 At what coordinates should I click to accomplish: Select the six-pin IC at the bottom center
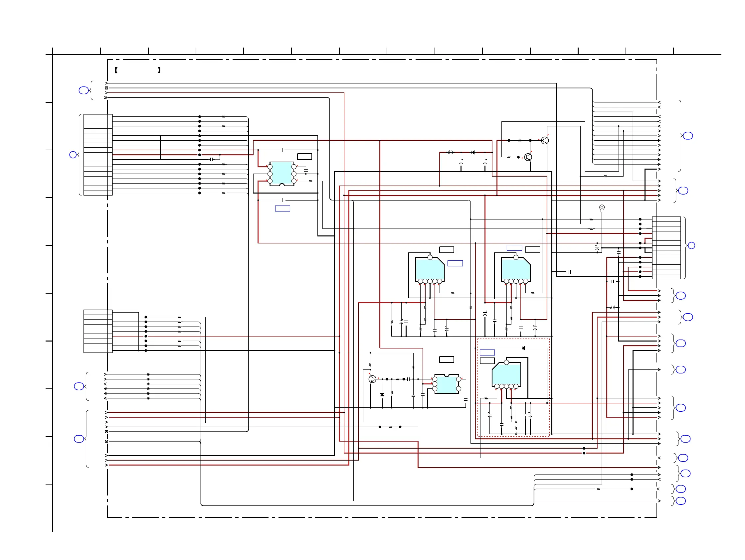[447, 384]
